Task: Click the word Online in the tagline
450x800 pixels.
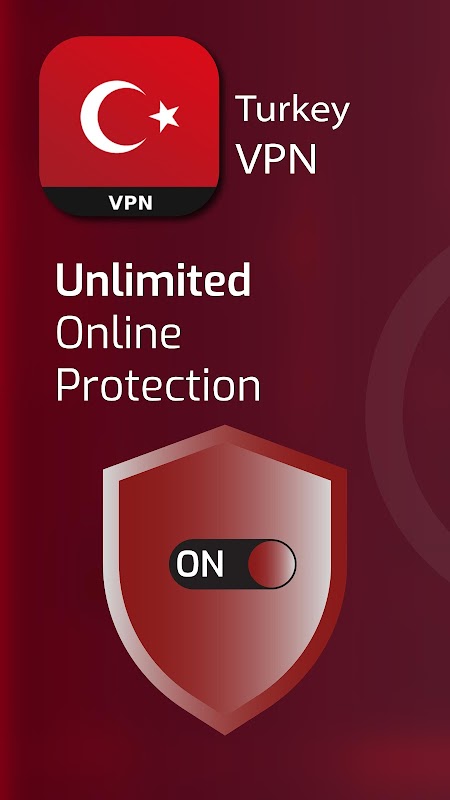Action: click(118, 333)
